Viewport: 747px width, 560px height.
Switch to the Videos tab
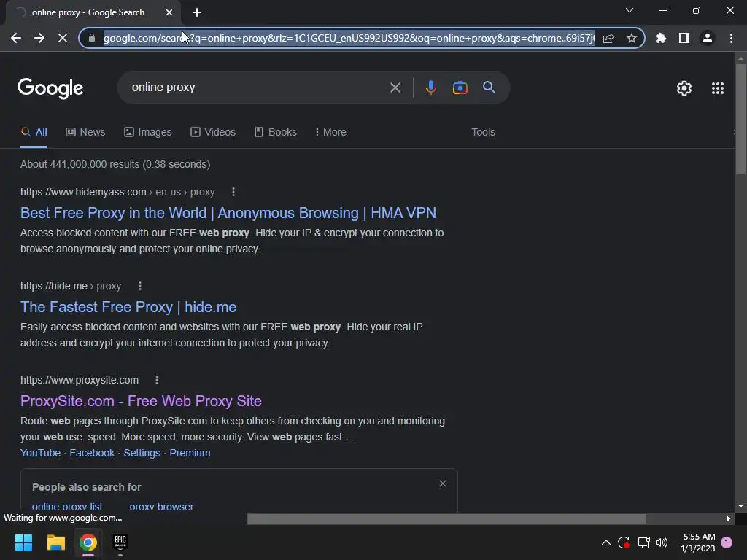pyautogui.click(x=213, y=132)
